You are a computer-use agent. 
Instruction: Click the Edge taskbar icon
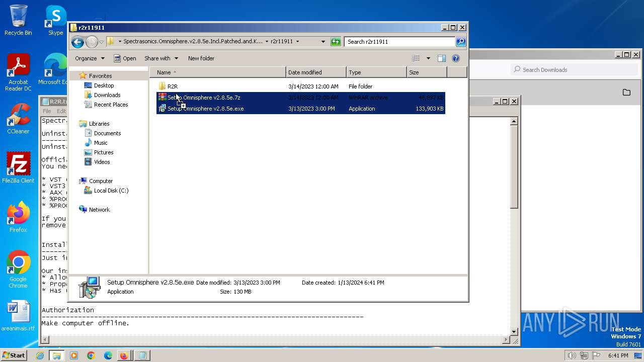108,355
